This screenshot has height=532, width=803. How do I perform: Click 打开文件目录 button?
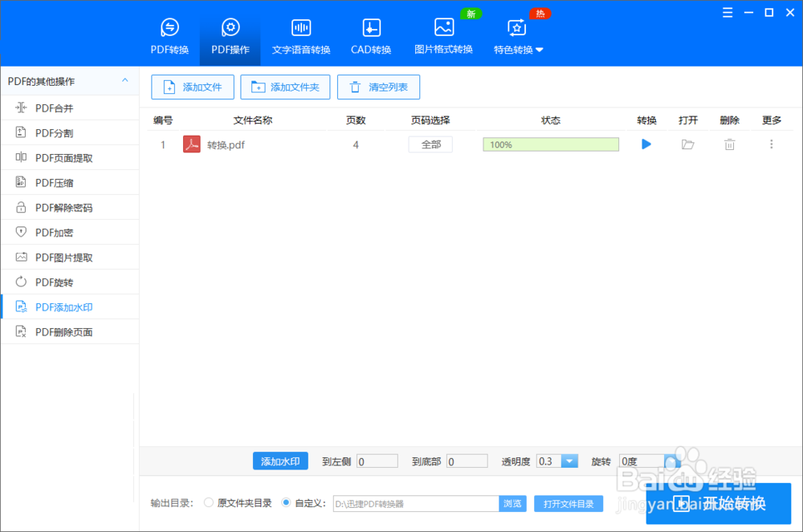pyautogui.click(x=569, y=504)
